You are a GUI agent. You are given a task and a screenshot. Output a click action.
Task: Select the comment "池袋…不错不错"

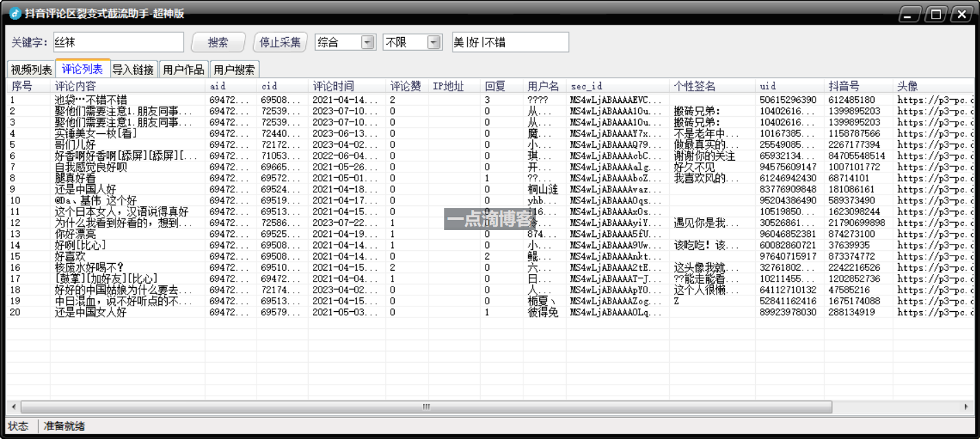(91, 100)
